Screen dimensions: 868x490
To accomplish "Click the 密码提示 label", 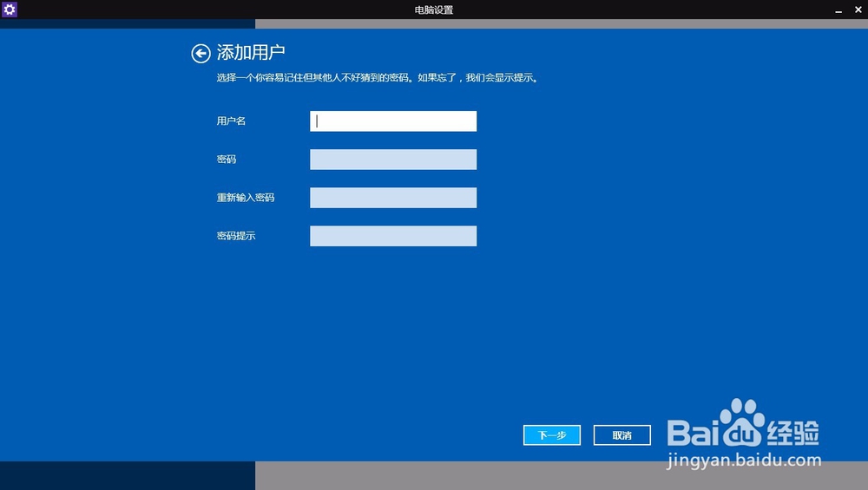I will pos(236,236).
